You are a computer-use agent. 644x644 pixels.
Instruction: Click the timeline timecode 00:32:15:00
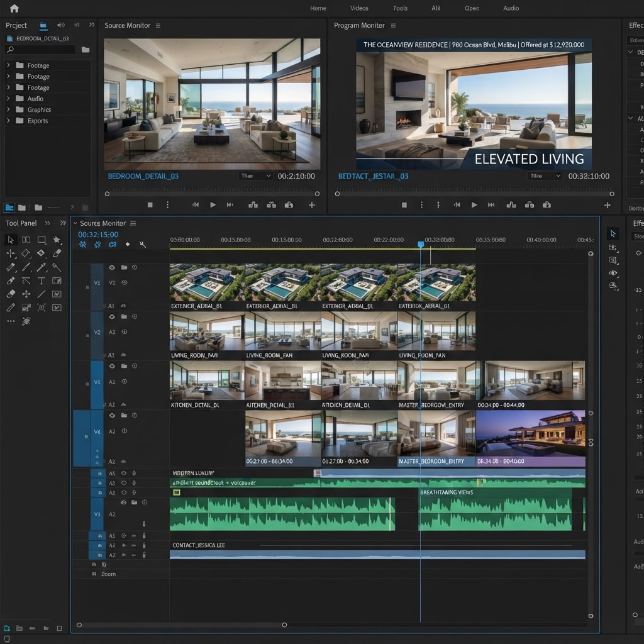98,235
